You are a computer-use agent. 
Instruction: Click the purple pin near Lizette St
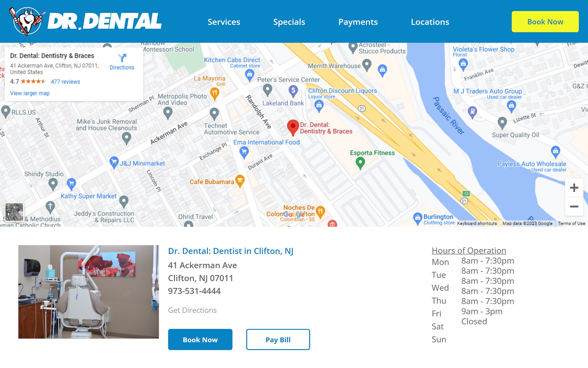click(x=472, y=112)
